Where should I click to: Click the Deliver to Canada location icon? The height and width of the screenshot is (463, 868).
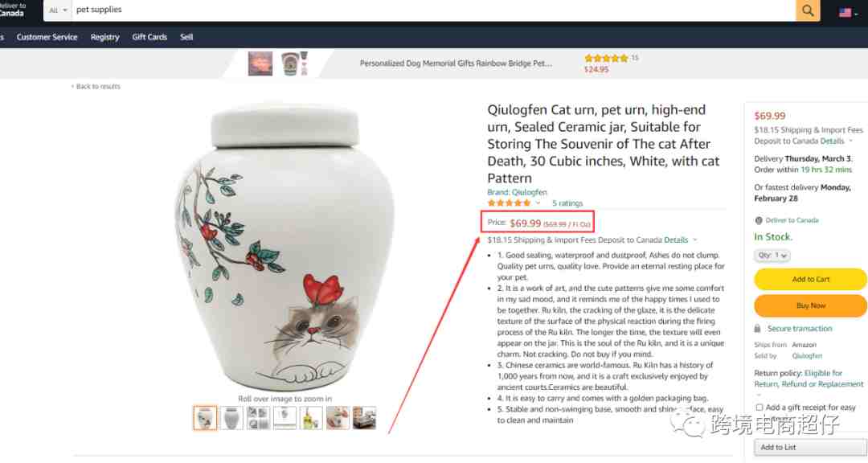[759, 220]
